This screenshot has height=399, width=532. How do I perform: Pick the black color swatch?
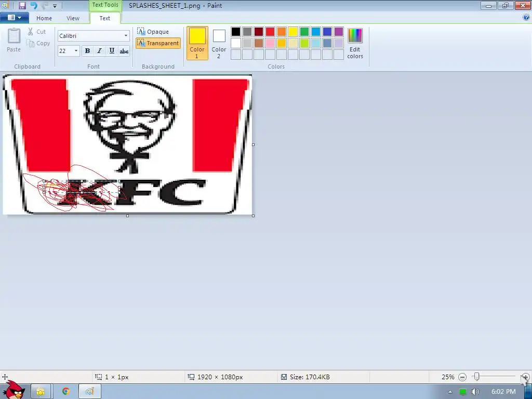[236, 32]
